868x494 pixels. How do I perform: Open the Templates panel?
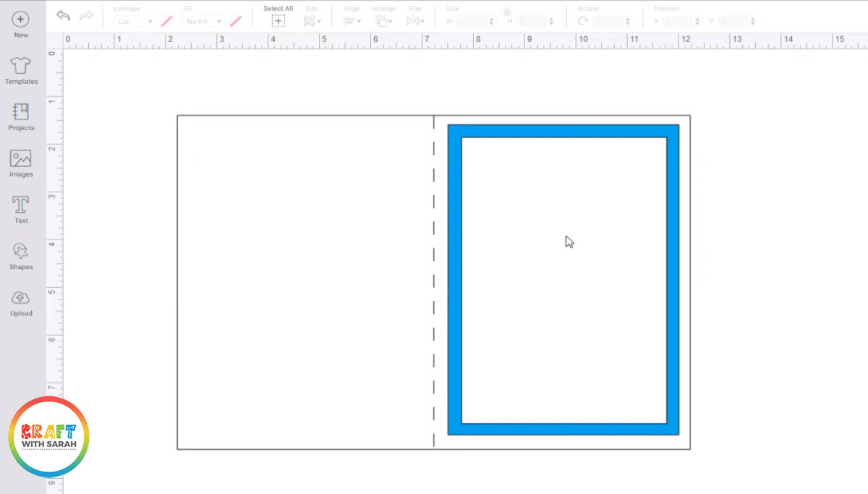(21, 72)
